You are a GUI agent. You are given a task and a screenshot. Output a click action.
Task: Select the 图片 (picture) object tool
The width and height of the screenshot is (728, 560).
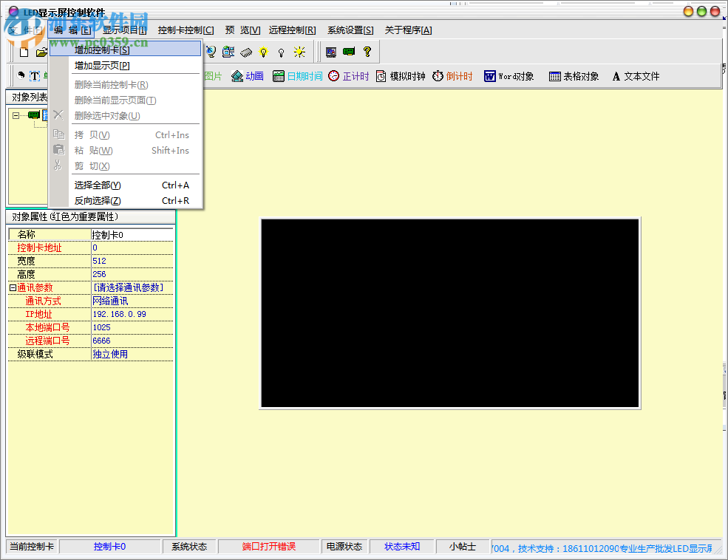pyautogui.click(x=212, y=76)
